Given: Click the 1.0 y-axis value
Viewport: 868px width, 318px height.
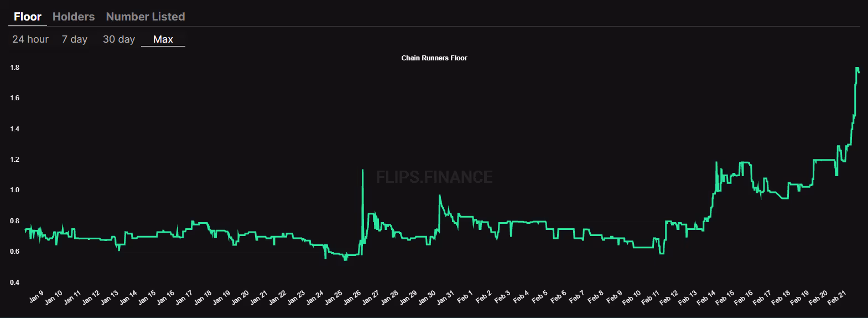Looking at the screenshot, I should coord(14,190).
